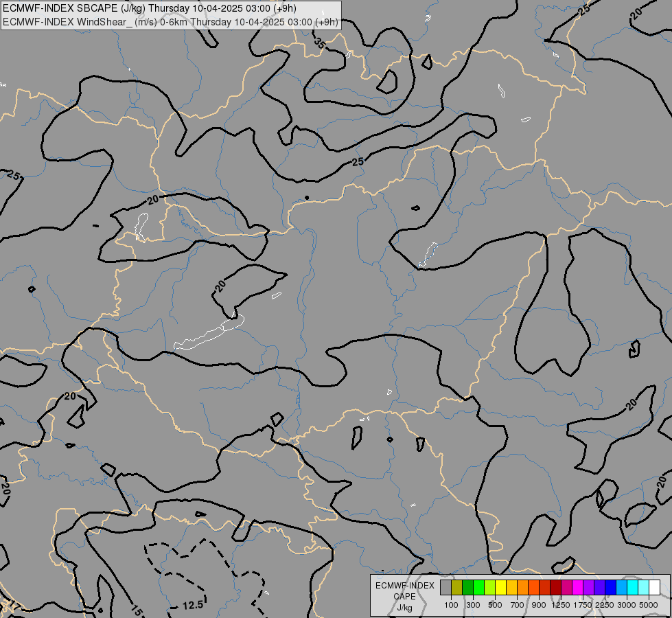Click the 12.5 dashed contour label

[192, 605]
